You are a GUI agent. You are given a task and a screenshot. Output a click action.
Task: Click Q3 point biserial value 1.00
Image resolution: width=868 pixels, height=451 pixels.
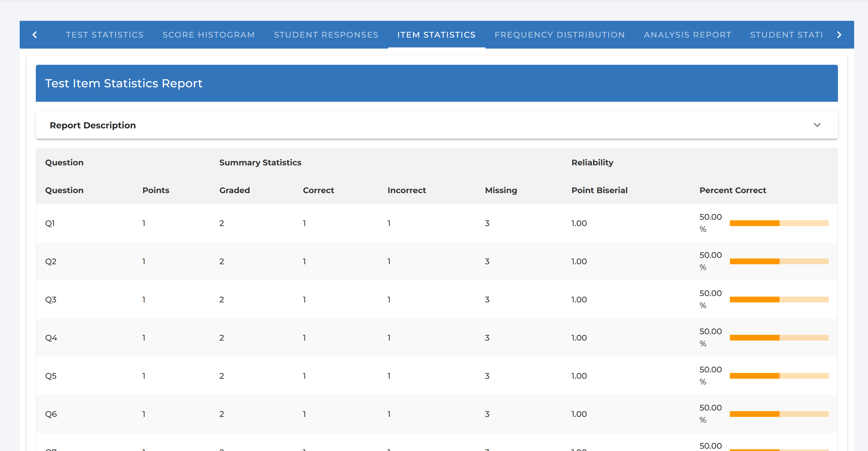click(x=579, y=299)
